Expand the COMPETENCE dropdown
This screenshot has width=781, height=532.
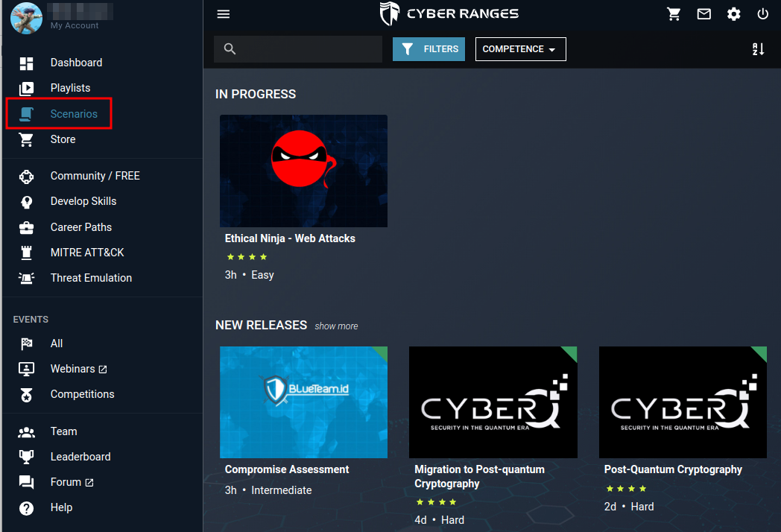click(520, 49)
